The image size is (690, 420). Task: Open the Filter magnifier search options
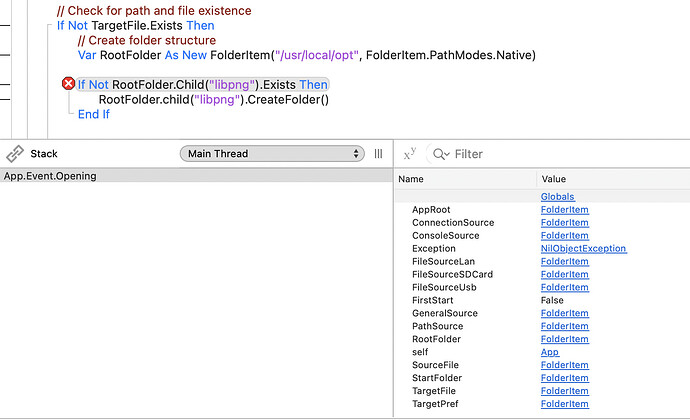[x=441, y=154]
